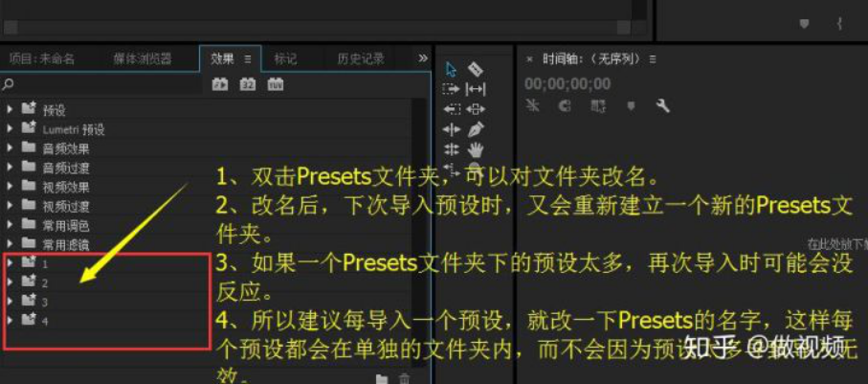Expand the Lumetri 预设 folder
The width and height of the screenshot is (868, 384).
coord(10,128)
